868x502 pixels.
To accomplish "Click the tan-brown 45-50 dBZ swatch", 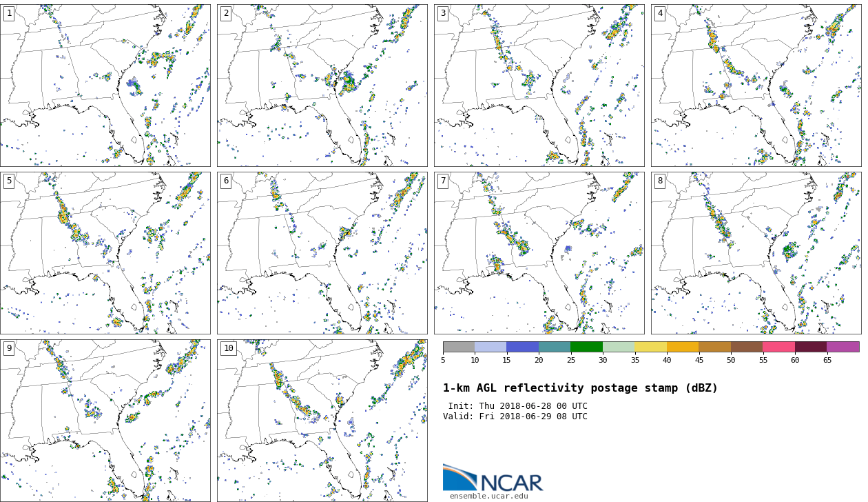I will point(714,347).
